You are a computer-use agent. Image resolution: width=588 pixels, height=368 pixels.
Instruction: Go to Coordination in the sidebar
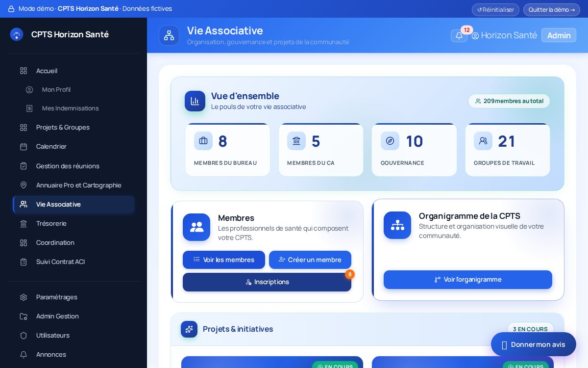pos(73,243)
